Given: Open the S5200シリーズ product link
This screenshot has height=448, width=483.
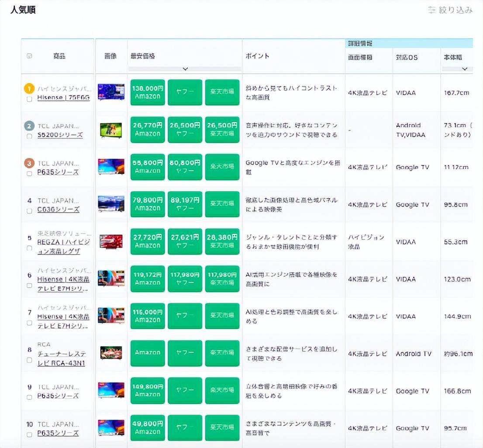Looking at the screenshot, I should pyautogui.click(x=60, y=135).
